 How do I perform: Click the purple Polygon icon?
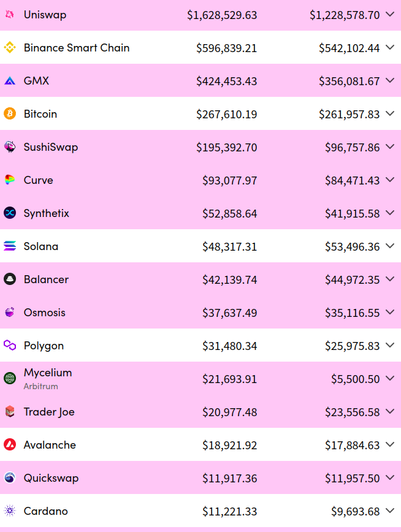9,346
